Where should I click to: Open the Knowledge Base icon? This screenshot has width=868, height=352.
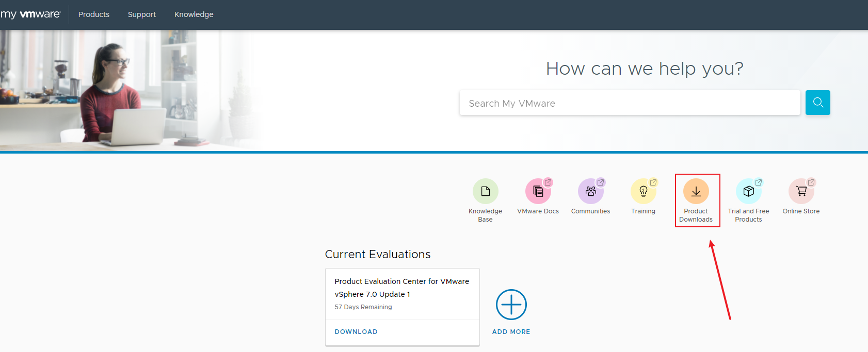click(485, 191)
